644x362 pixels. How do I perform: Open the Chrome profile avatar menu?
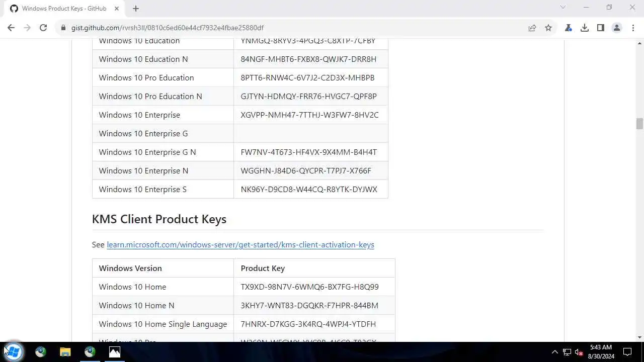click(617, 28)
